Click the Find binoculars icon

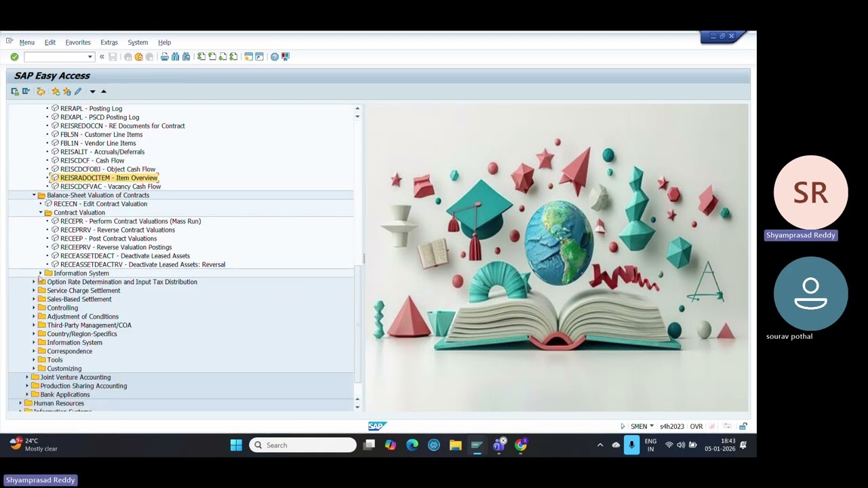[x=175, y=57]
